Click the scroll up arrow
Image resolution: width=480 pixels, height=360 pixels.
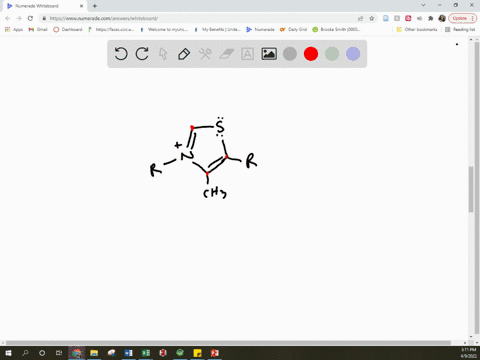pos(471,39)
